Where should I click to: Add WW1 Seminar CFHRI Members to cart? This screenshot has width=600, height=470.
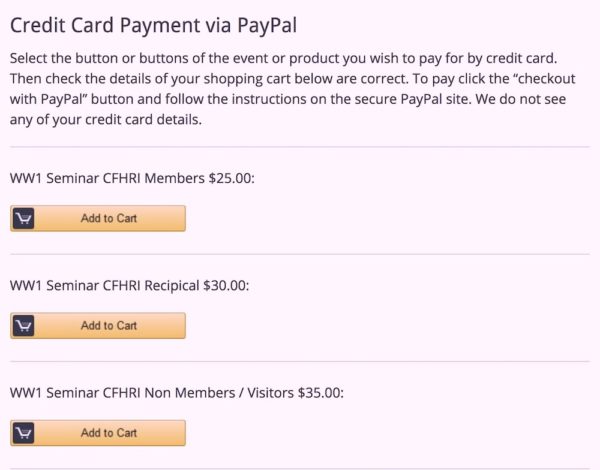tap(109, 218)
